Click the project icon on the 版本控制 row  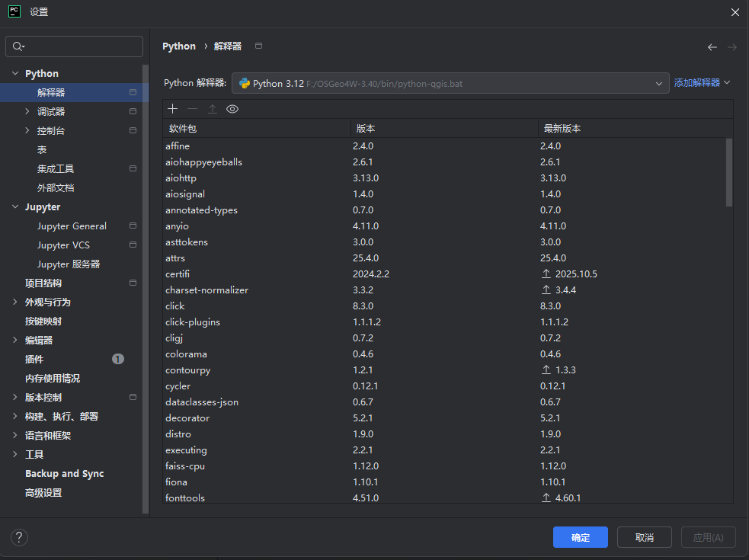point(133,397)
